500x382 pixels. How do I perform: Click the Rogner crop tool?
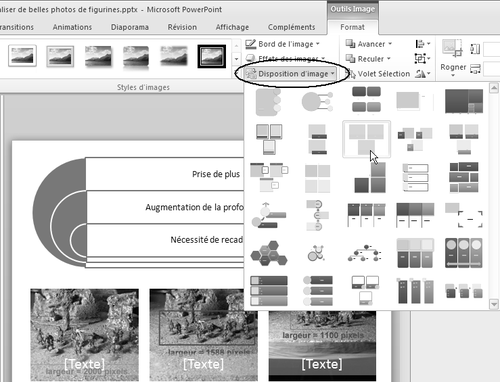(453, 58)
